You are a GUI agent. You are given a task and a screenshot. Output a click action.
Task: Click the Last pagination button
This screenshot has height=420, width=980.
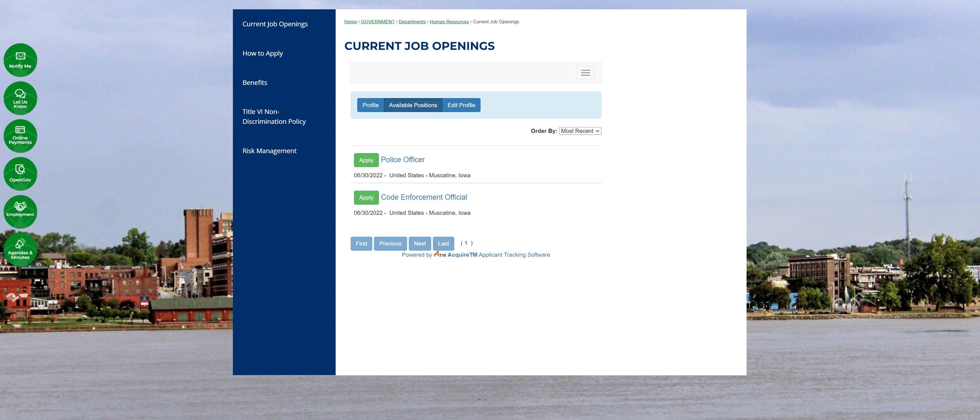[x=443, y=244]
